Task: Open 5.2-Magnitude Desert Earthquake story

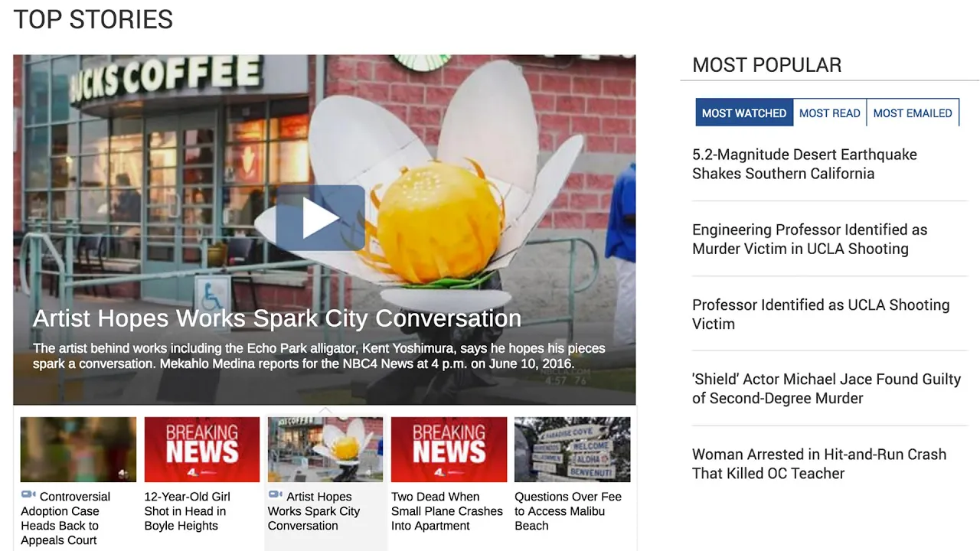Action: click(805, 164)
